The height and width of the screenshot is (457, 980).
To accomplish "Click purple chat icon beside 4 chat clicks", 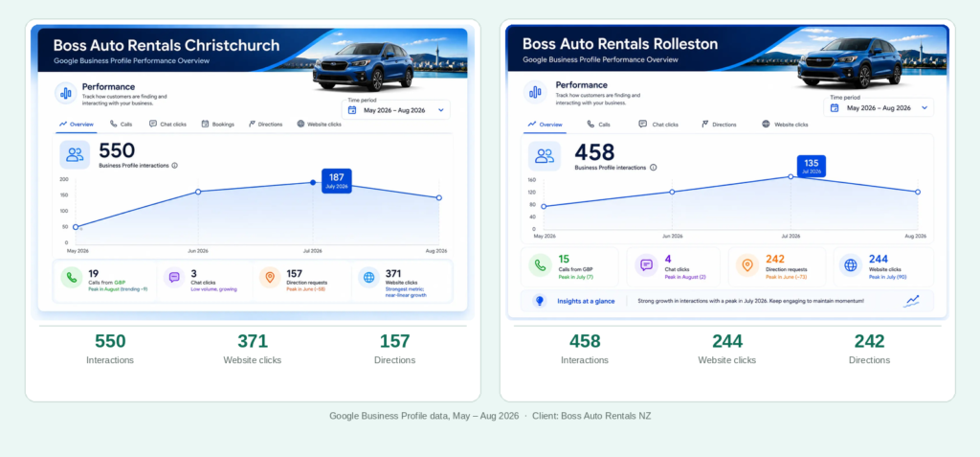I will 646,264.
